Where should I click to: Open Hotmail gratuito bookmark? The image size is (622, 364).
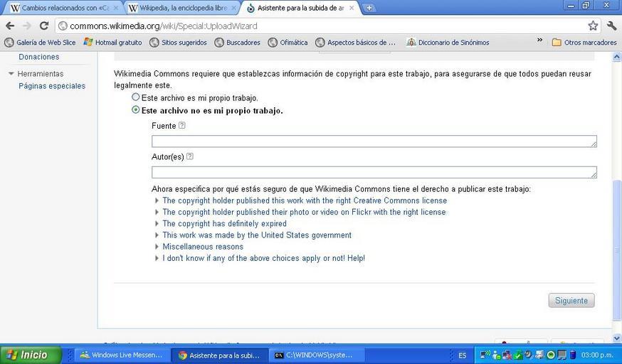(x=112, y=42)
